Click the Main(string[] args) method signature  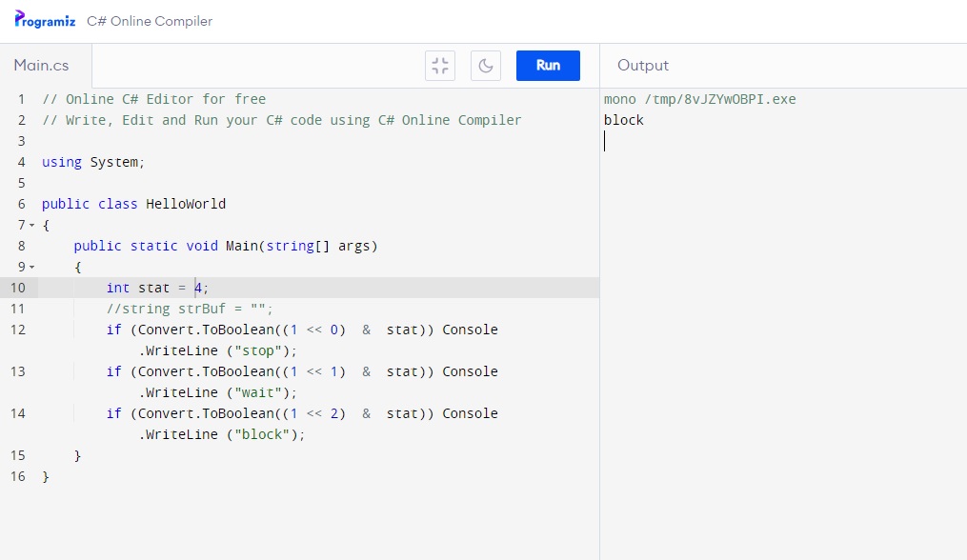click(x=302, y=246)
